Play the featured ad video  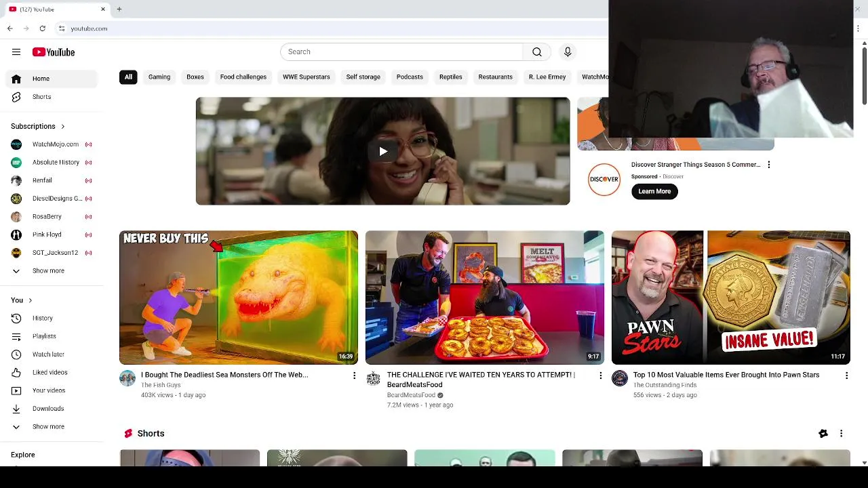pyautogui.click(x=383, y=151)
